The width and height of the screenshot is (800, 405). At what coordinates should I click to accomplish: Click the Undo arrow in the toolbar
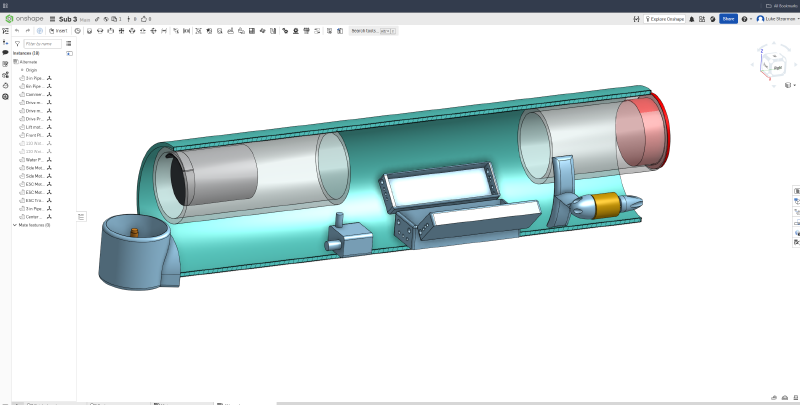tap(17, 31)
